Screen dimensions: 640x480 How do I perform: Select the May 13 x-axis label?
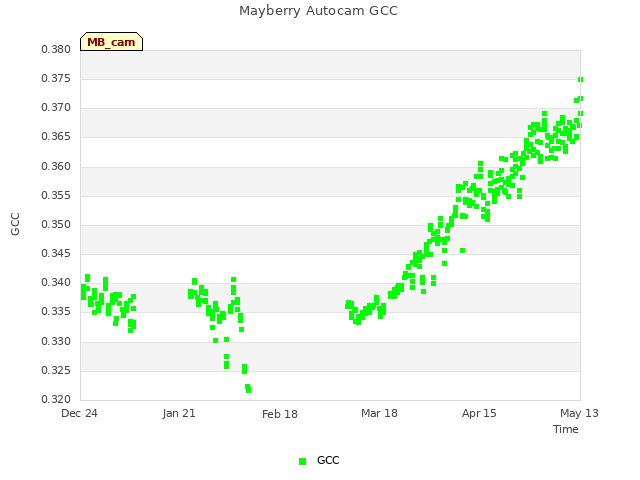(579, 413)
